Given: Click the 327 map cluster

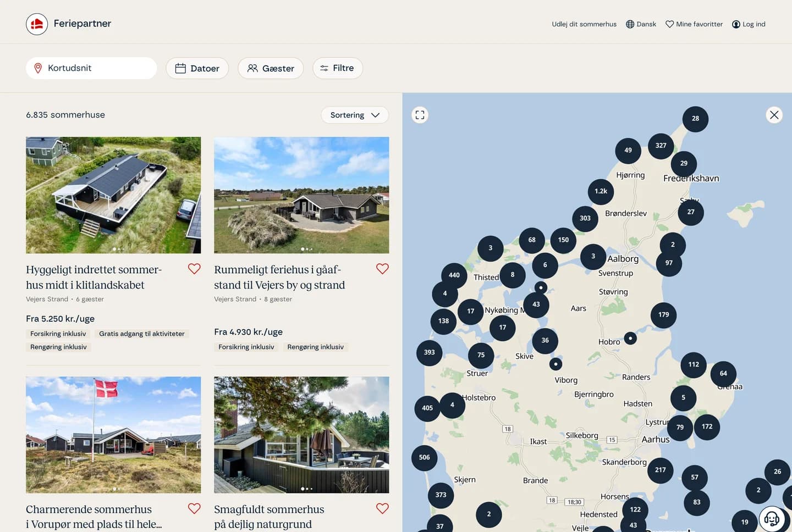Looking at the screenshot, I should 661,146.
